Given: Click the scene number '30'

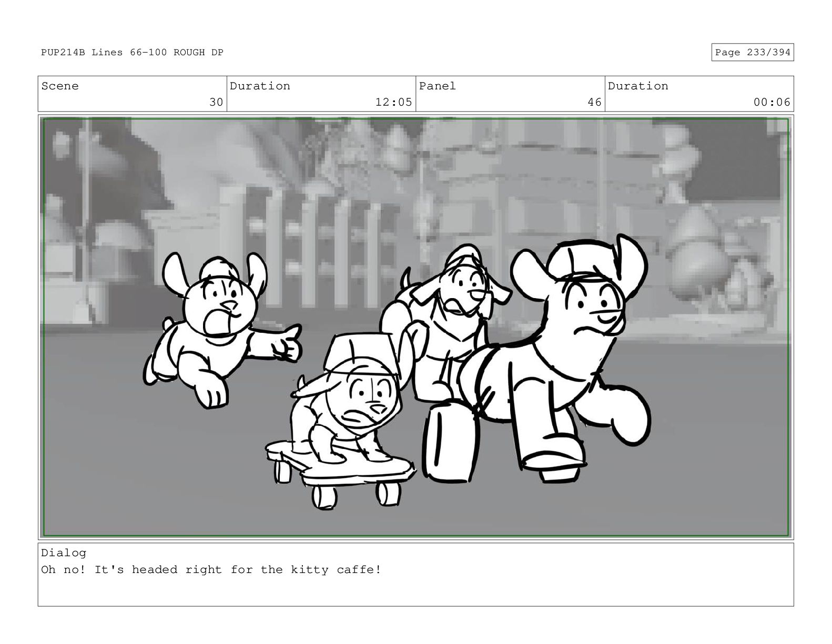Looking at the screenshot, I should (216, 102).
